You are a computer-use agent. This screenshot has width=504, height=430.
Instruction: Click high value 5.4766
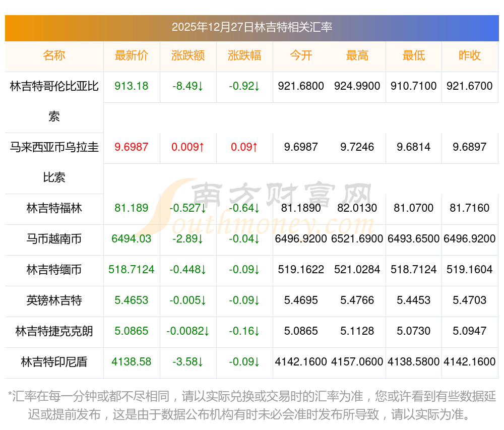[357, 300]
